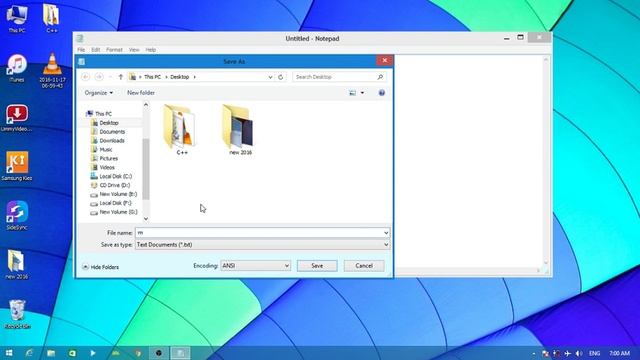This screenshot has width=640, height=360.
Task: Click taskbar volume speaker icon
Action: pyautogui.click(x=579, y=353)
